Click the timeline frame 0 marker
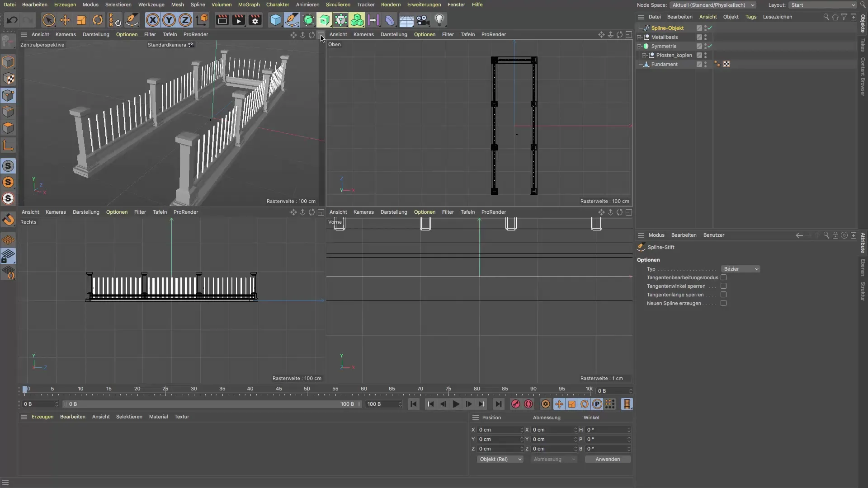Screen dimensions: 868x488 pos(25,389)
